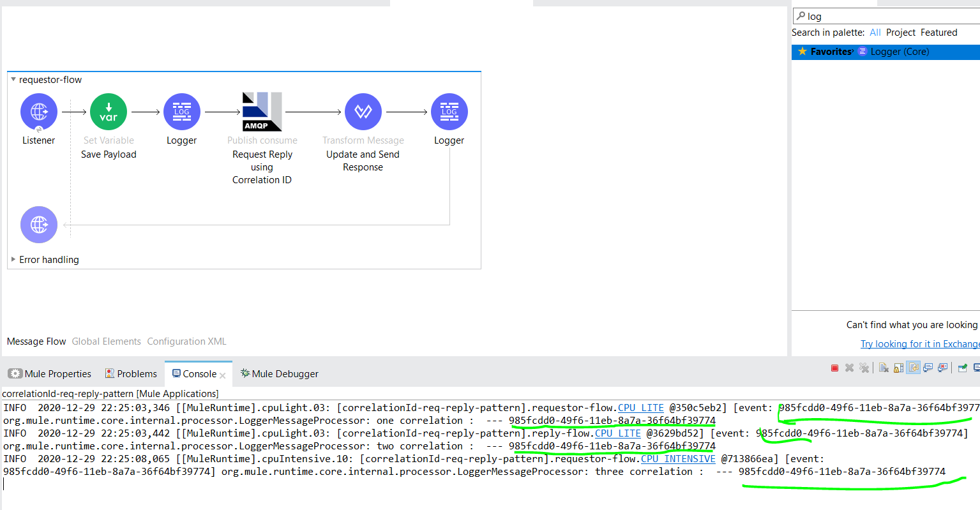This screenshot has width=980, height=510.
Task: Open the Mule Debugger tab
Action: coord(279,374)
